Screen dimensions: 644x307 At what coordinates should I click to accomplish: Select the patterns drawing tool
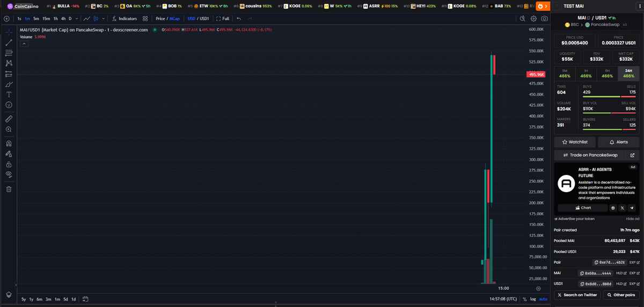(9, 63)
